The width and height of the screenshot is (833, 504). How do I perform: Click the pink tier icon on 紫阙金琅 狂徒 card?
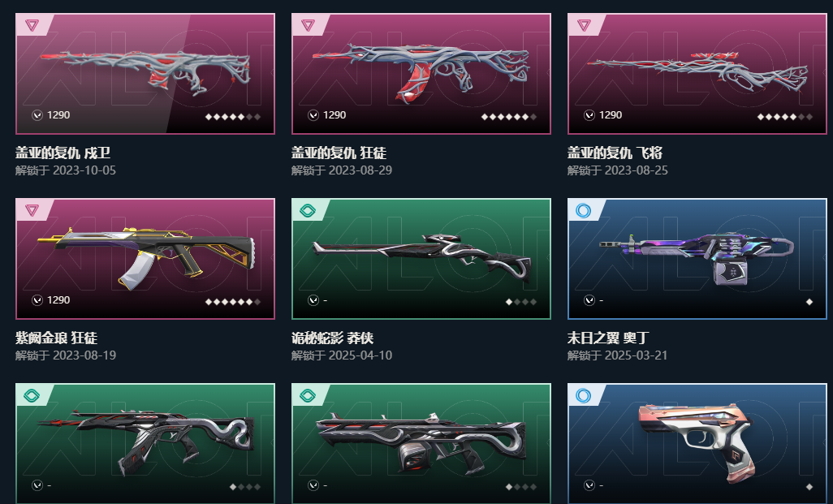pyautogui.click(x=32, y=210)
